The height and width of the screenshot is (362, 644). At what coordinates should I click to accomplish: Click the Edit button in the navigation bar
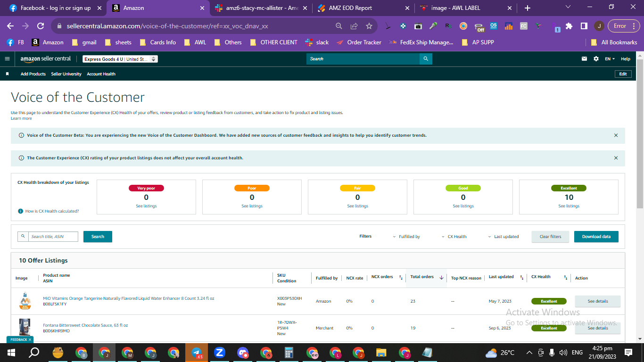pos(623,74)
